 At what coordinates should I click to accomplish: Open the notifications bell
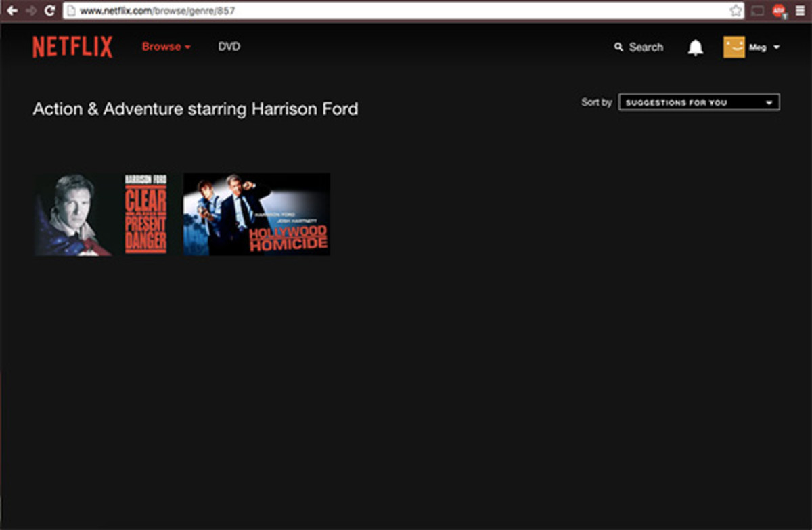695,47
